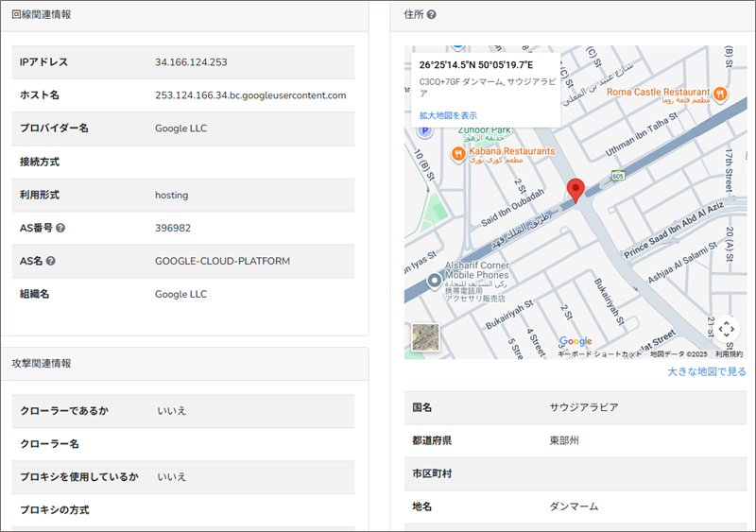The width and height of the screenshot is (756, 532).
Task: Click the hostname value googleusercontent.com
Action: (x=250, y=95)
